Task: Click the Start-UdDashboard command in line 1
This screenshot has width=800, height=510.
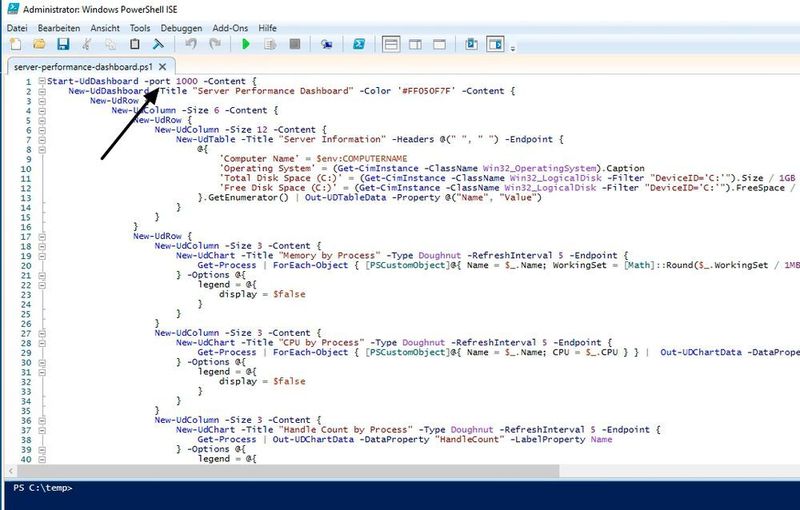Action: pyautogui.click(x=92, y=81)
